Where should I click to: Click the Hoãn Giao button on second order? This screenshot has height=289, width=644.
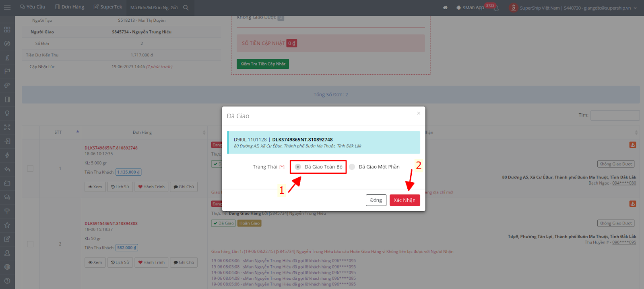250,223
